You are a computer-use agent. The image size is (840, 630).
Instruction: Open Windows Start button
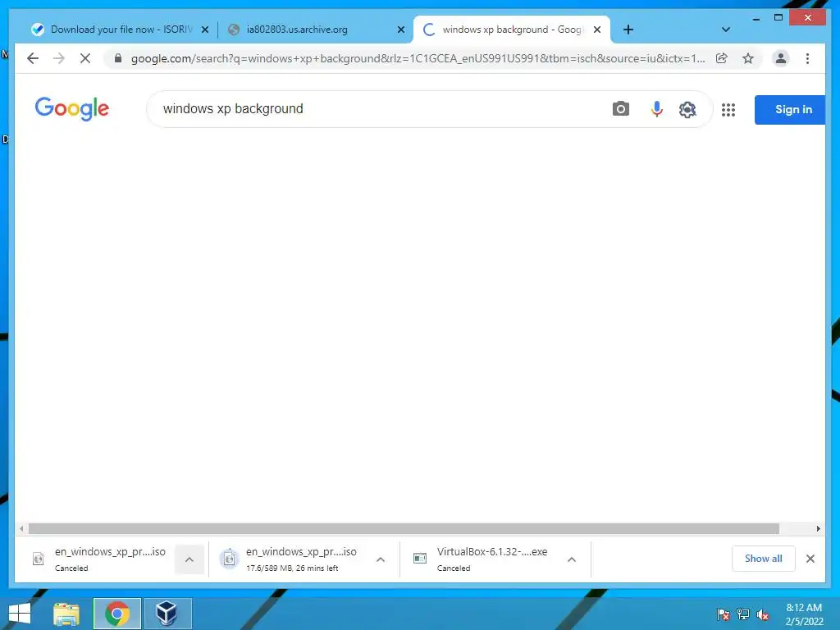click(20, 614)
